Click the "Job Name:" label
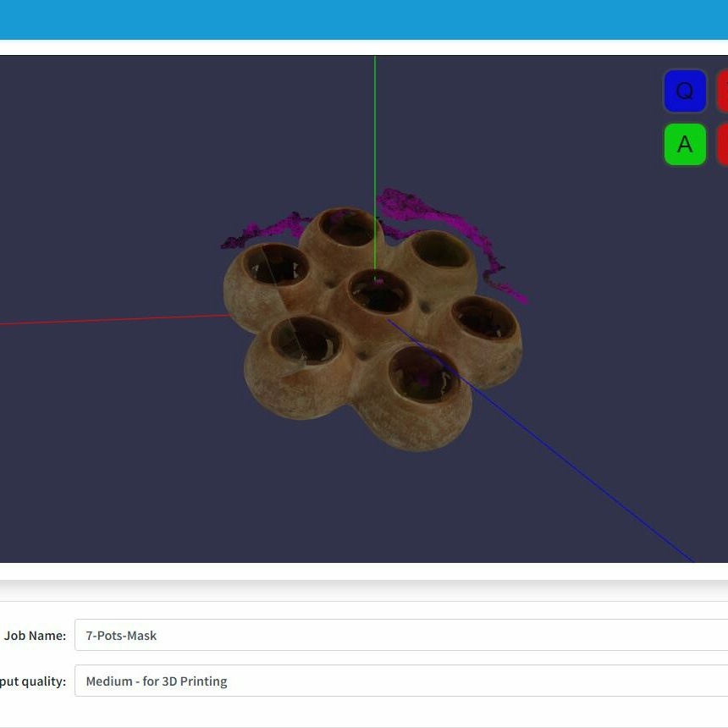Screen dimensions: 728x728 pos(35,635)
